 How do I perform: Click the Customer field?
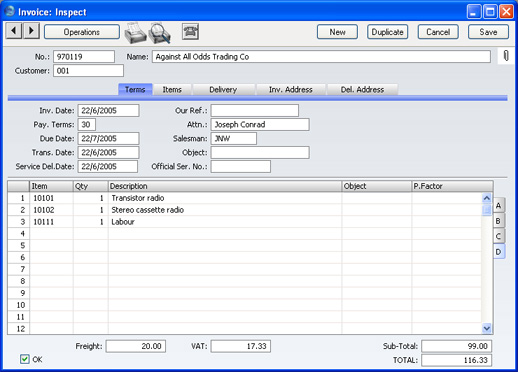point(88,71)
